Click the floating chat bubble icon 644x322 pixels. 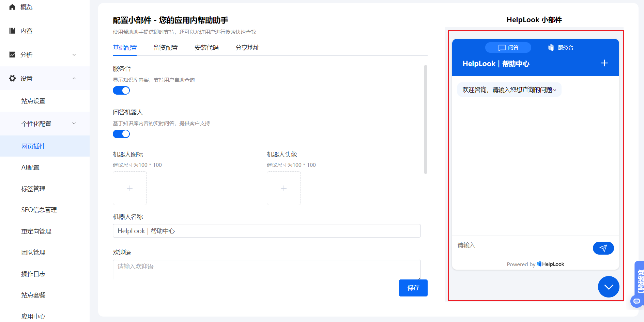pos(637,301)
